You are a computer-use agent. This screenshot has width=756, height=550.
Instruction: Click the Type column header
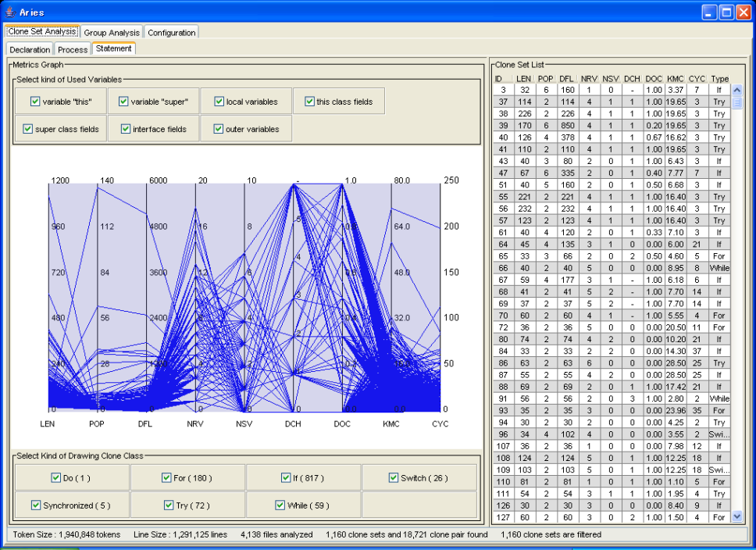click(719, 79)
